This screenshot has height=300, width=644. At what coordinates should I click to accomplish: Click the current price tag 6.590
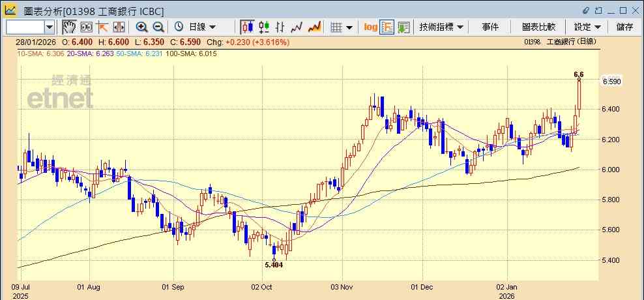tap(612, 82)
